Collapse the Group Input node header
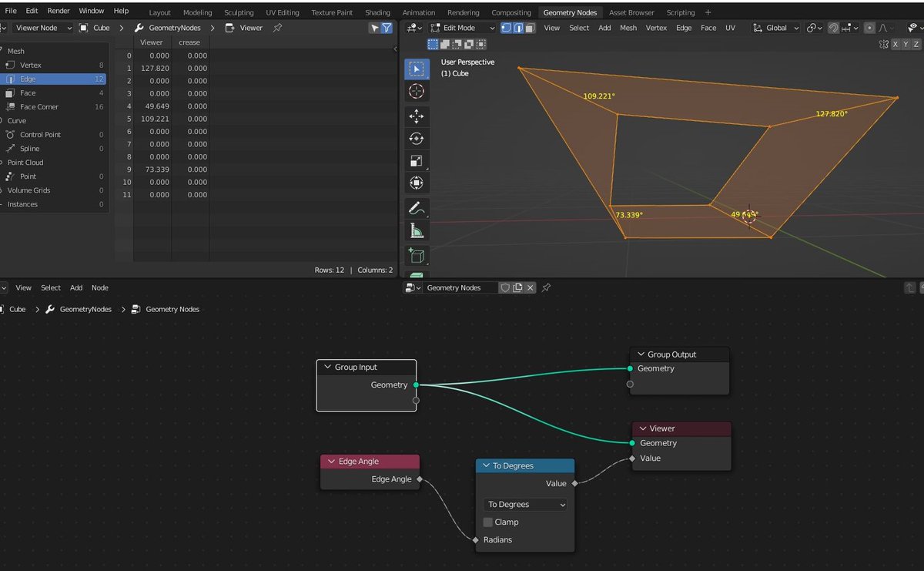 click(x=326, y=367)
